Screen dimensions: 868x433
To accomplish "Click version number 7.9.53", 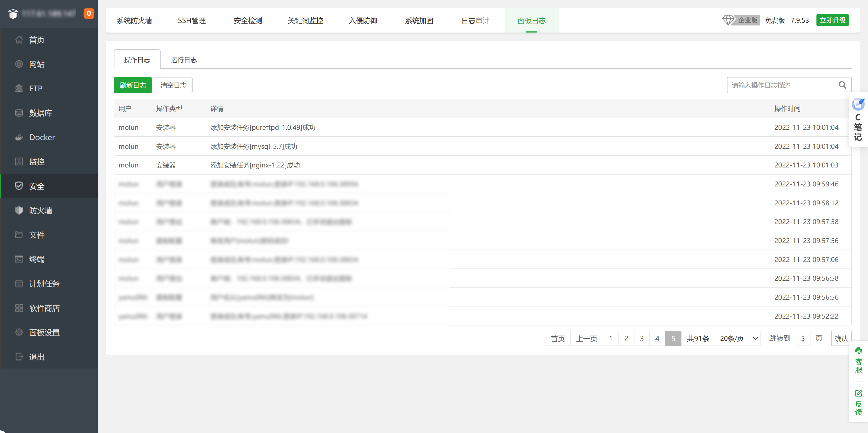I will tap(800, 21).
